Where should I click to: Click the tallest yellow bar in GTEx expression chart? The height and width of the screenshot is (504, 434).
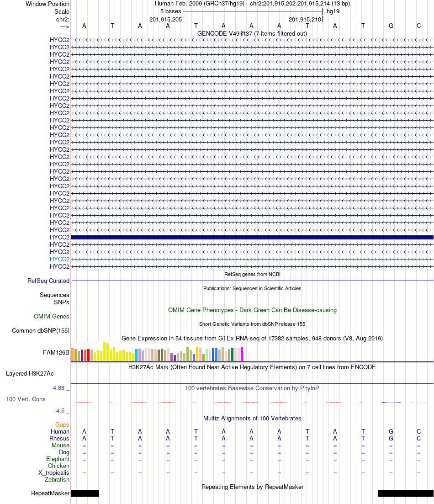(x=105, y=351)
